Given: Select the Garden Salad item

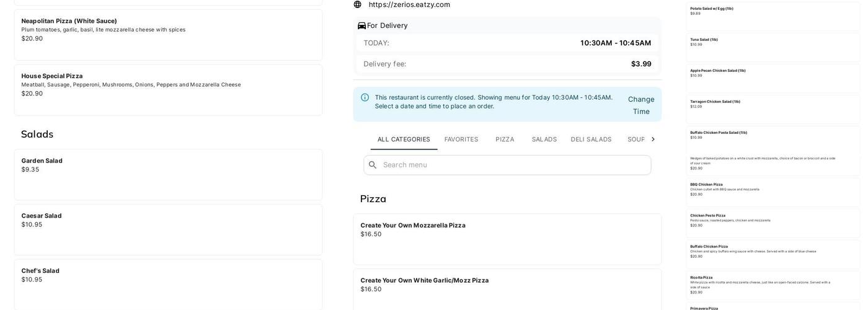Looking at the screenshot, I should point(168,174).
